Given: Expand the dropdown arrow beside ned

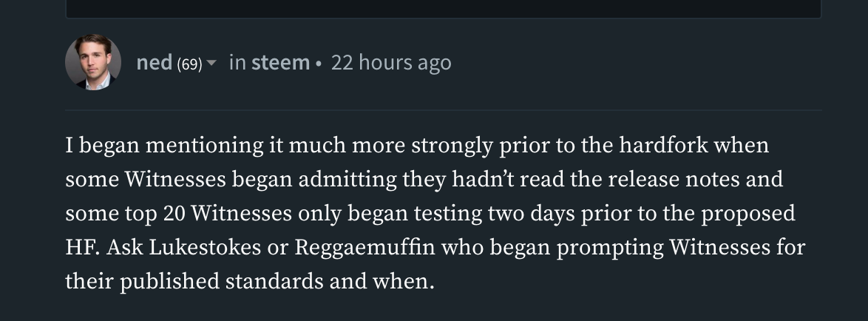Looking at the screenshot, I should point(211,64).
